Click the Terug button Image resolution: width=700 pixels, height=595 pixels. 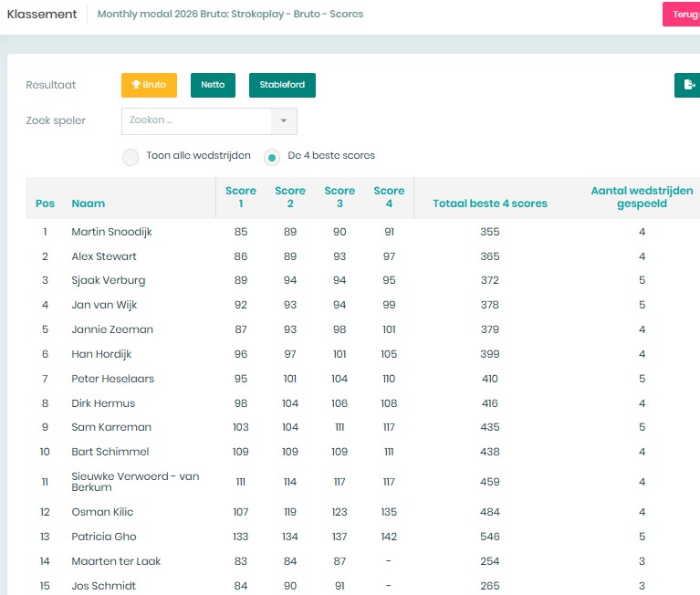(682, 15)
